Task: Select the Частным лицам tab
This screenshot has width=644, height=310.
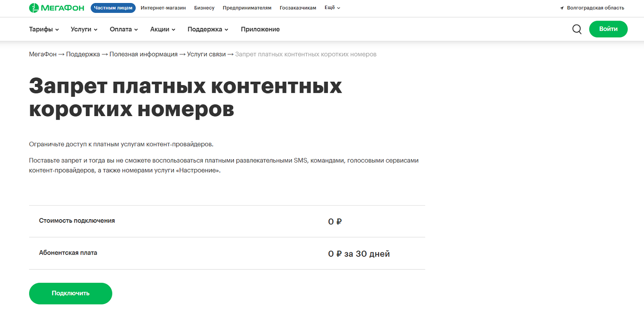Action: (113, 8)
